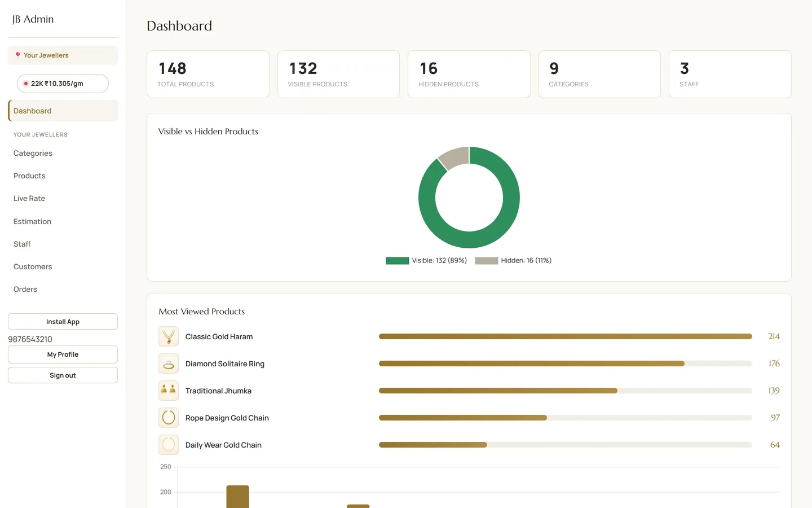Select the 16 Hidden Products card
Image resolution: width=812 pixels, height=508 pixels.
pos(469,74)
